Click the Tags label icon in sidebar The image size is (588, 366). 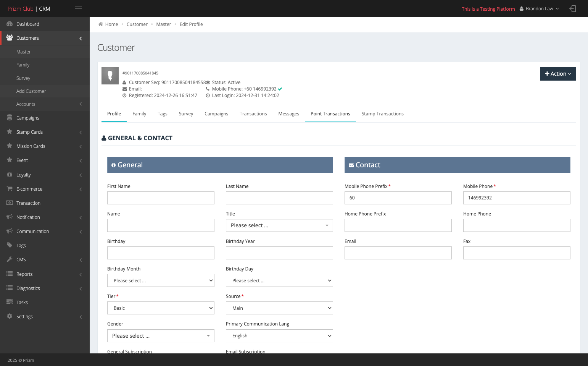click(10, 245)
